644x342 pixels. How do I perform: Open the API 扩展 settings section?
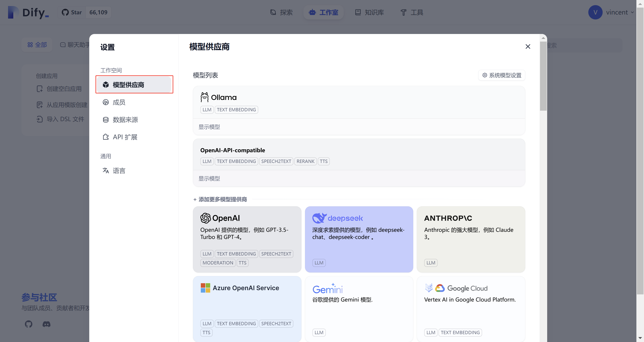click(x=134, y=137)
